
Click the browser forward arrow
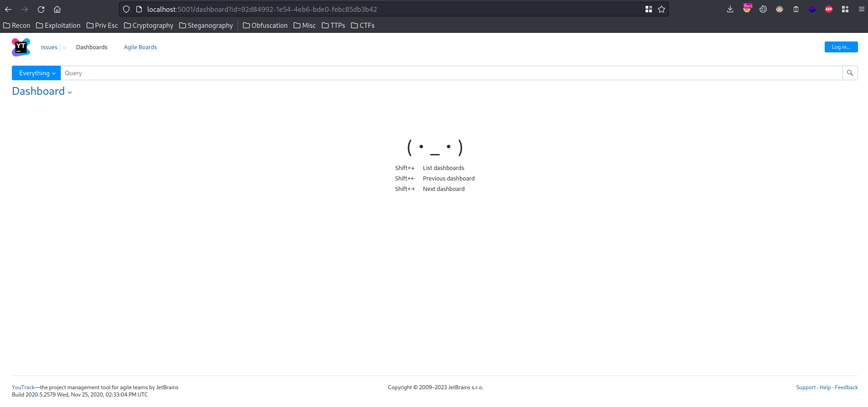pos(25,9)
